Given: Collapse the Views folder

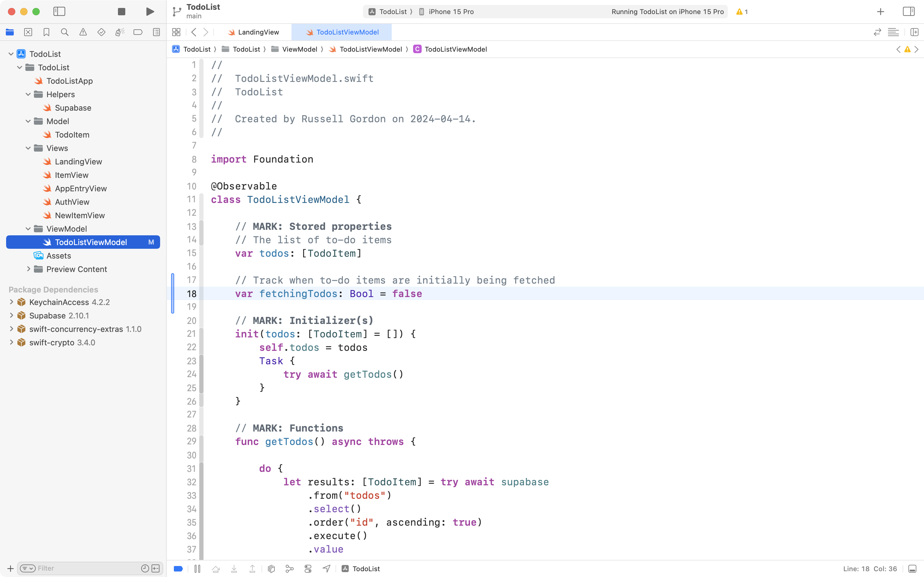Looking at the screenshot, I should [28, 148].
